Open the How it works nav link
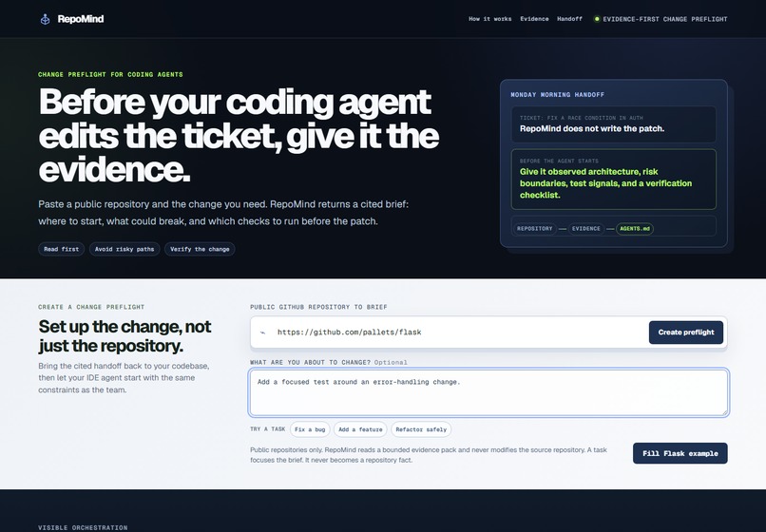The height and width of the screenshot is (532, 766). [x=490, y=19]
